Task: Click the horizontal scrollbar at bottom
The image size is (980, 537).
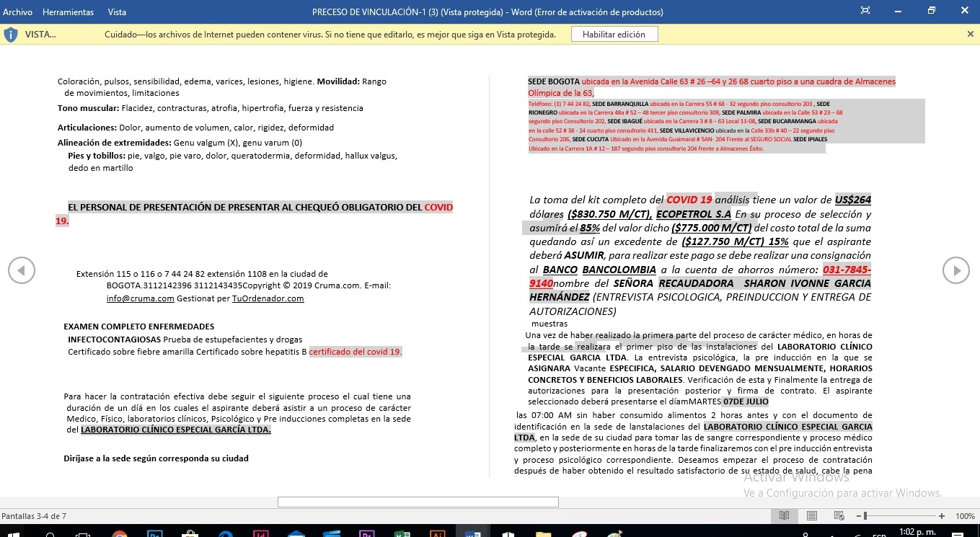Action: [418, 502]
